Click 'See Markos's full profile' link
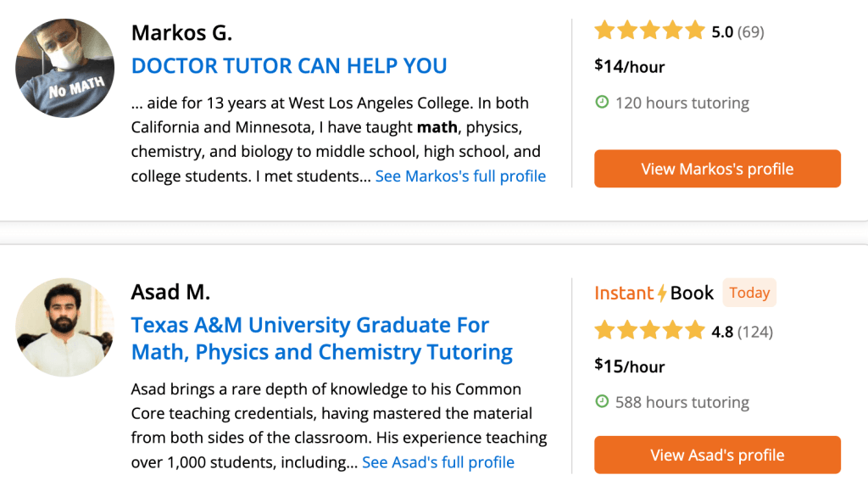 click(x=460, y=176)
